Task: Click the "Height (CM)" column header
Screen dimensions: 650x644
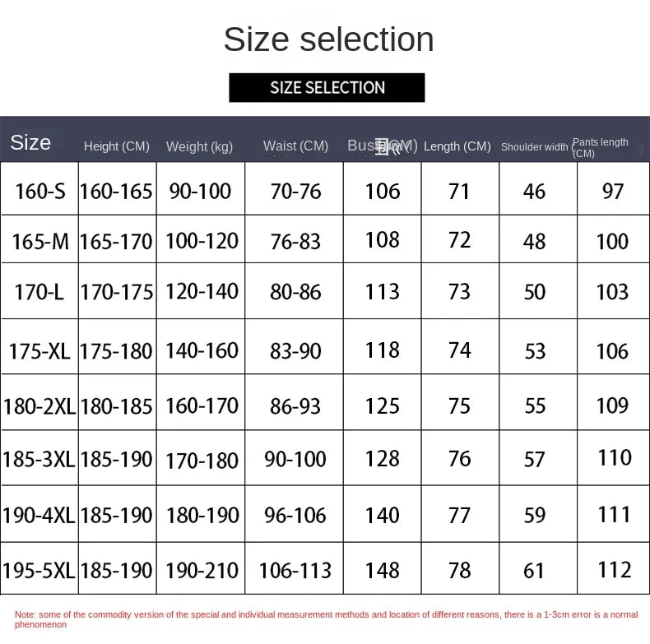Action: coord(117,146)
